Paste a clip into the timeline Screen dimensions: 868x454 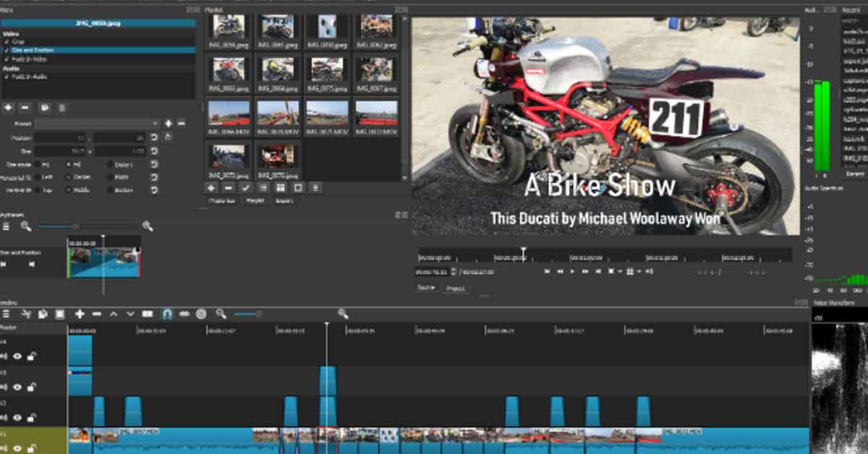click(59, 314)
